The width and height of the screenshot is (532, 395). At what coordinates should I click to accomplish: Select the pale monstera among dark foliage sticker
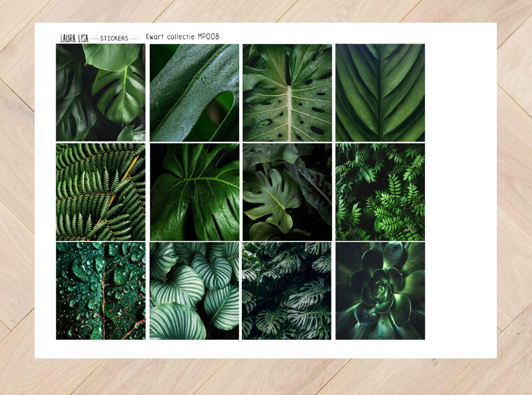tap(287, 192)
